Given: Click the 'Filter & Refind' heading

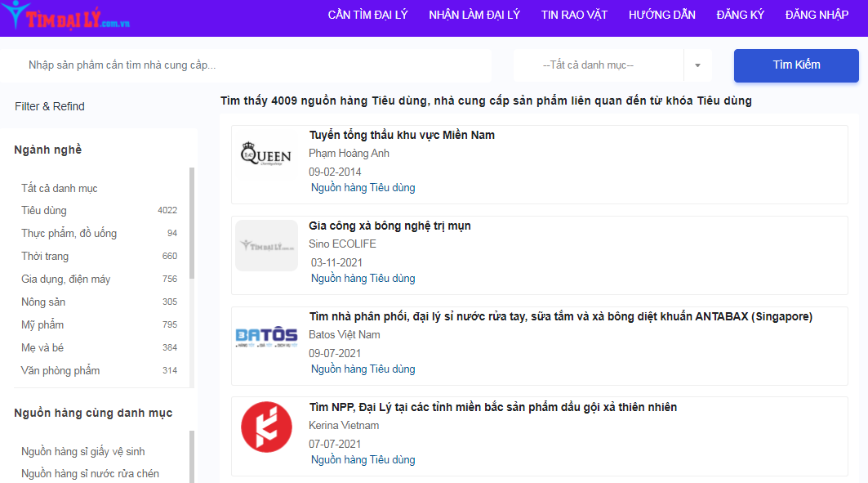Looking at the screenshot, I should (50, 106).
